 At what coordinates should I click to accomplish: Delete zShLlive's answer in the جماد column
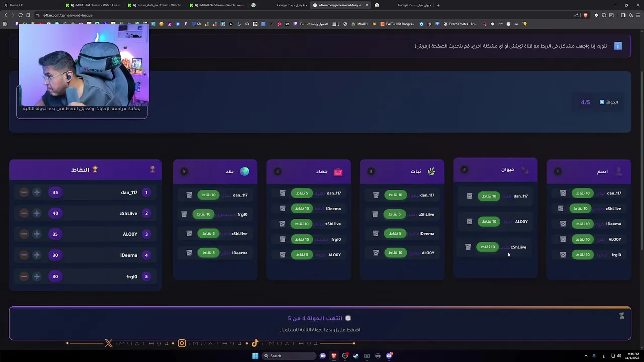pos(283,224)
